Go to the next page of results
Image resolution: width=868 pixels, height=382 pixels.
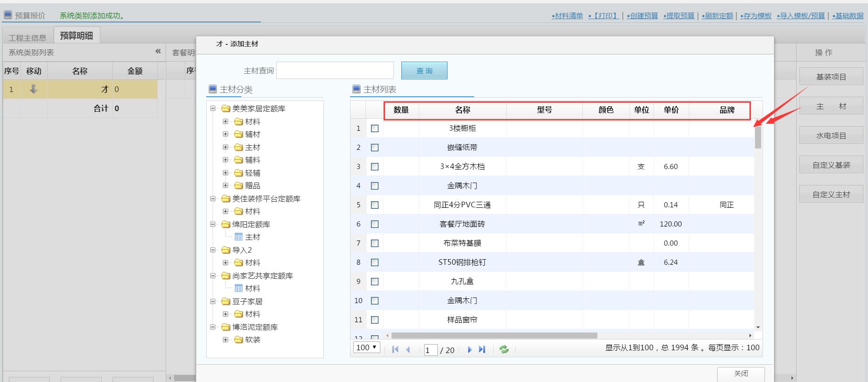(469, 349)
